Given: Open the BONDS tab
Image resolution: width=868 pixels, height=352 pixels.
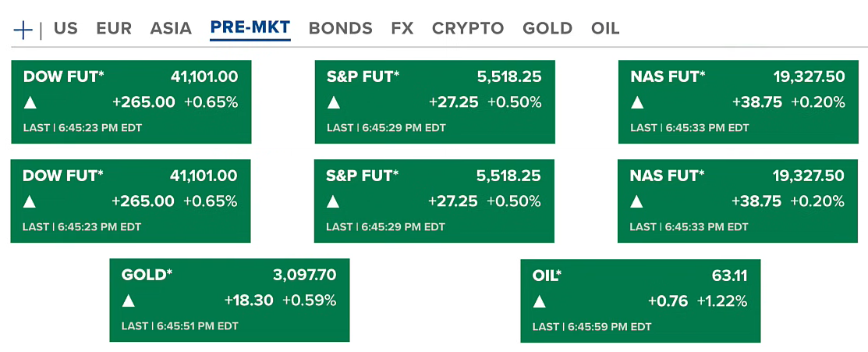Looking at the screenshot, I should click(341, 29).
